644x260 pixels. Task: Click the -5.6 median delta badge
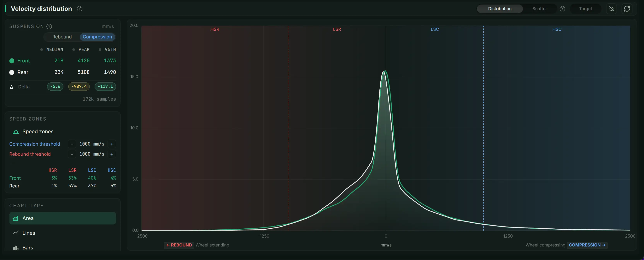click(55, 87)
